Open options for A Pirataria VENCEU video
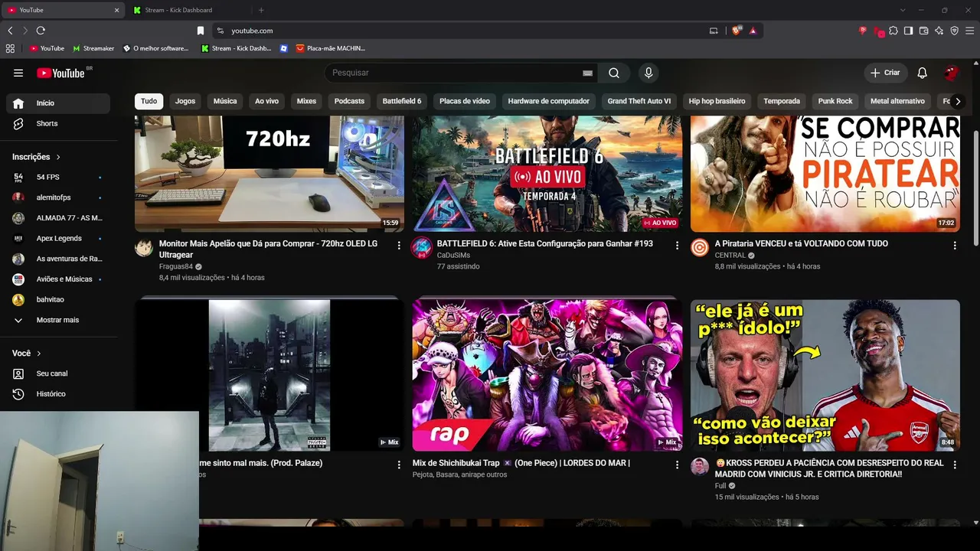Viewport: 980px width, 551px height. pos(955,245)
